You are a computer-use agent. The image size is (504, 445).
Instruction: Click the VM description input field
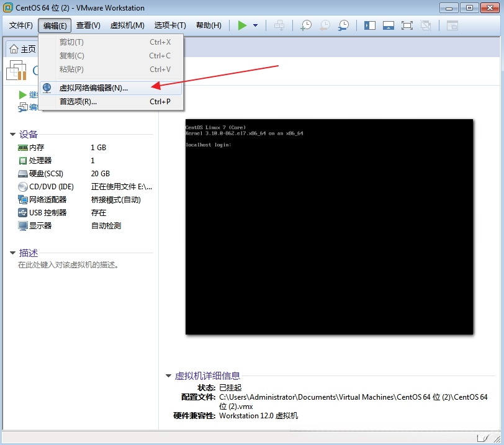pyautogui.click(x=68, y=265)
